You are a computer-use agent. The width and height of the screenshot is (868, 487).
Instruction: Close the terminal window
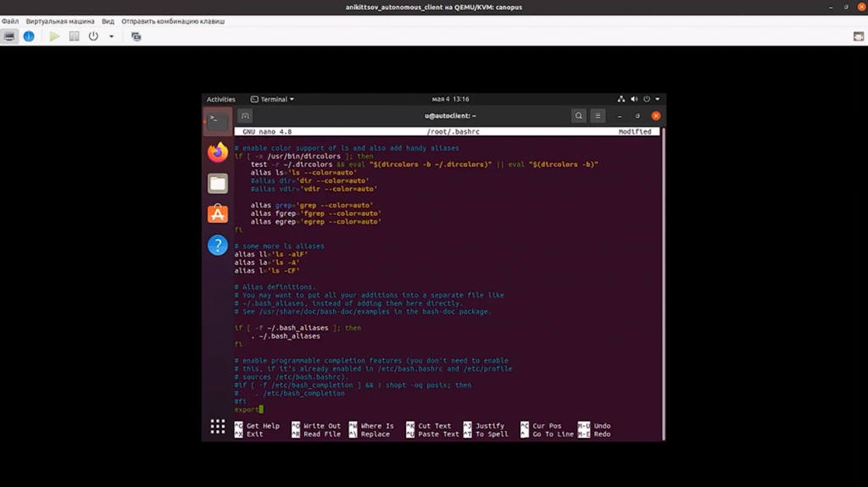point(656,116)
